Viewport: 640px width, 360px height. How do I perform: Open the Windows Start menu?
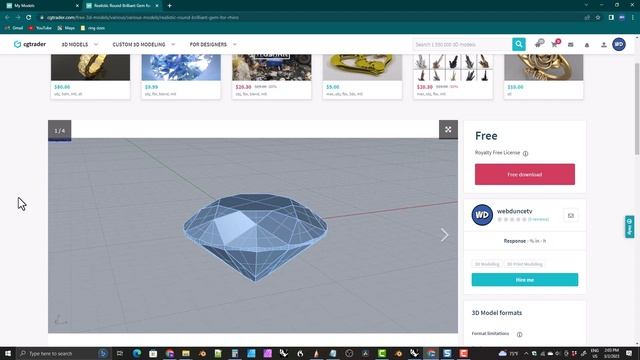click(x=8, y=353)
